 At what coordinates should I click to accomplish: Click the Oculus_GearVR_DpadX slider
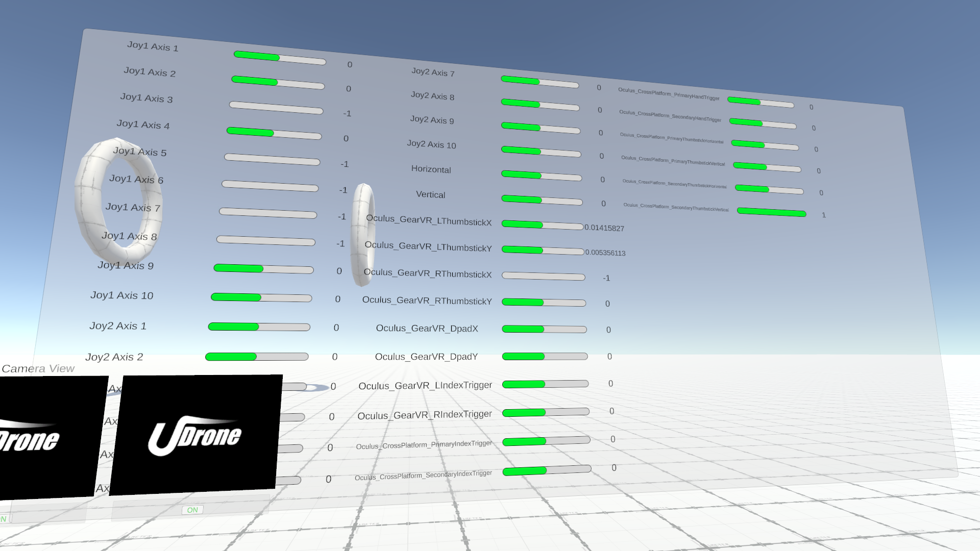point(544,329)
